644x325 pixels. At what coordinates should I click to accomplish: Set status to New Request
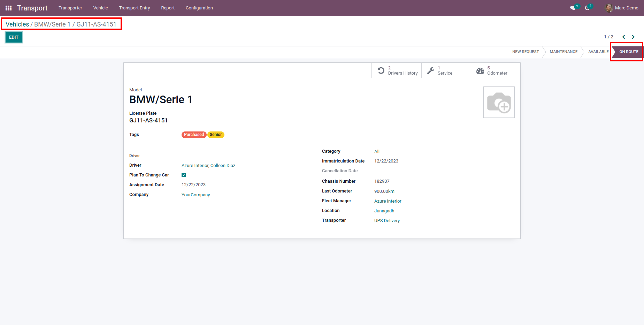(x=526, y=52)
